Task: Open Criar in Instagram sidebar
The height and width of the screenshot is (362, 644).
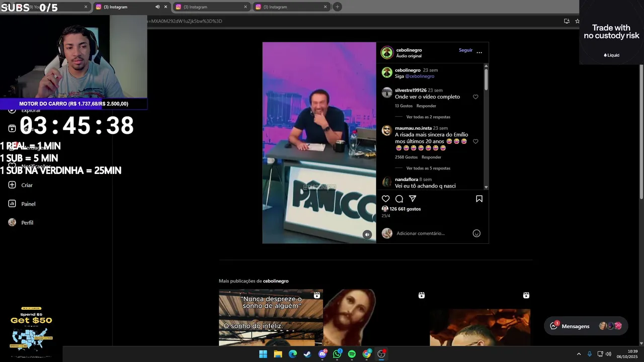Action: pos(20,185)
